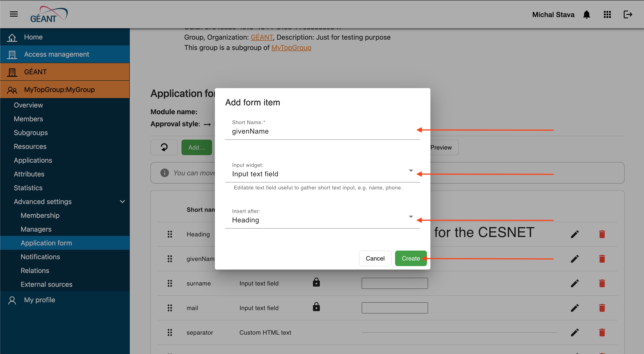This screenshot has width=644, height=354.
Task: Select MyTopGroup:MyGroup in sidebar
Action: pos(65,89)
